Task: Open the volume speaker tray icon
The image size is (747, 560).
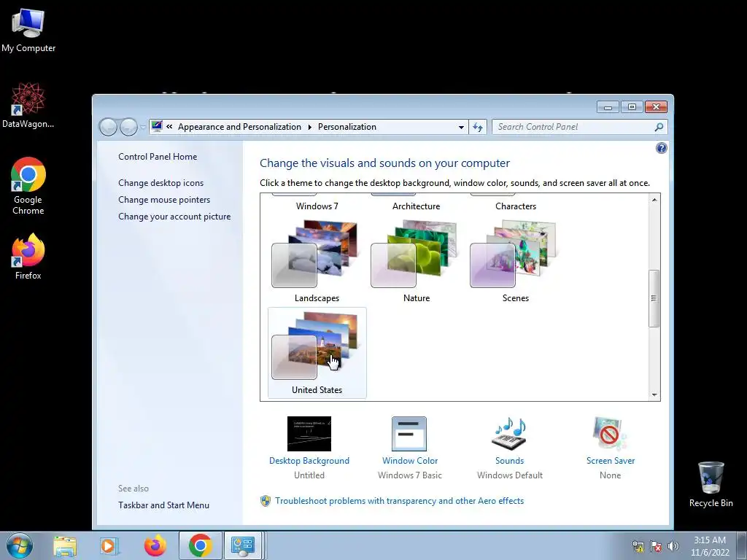Action: (x=673, y=546)
